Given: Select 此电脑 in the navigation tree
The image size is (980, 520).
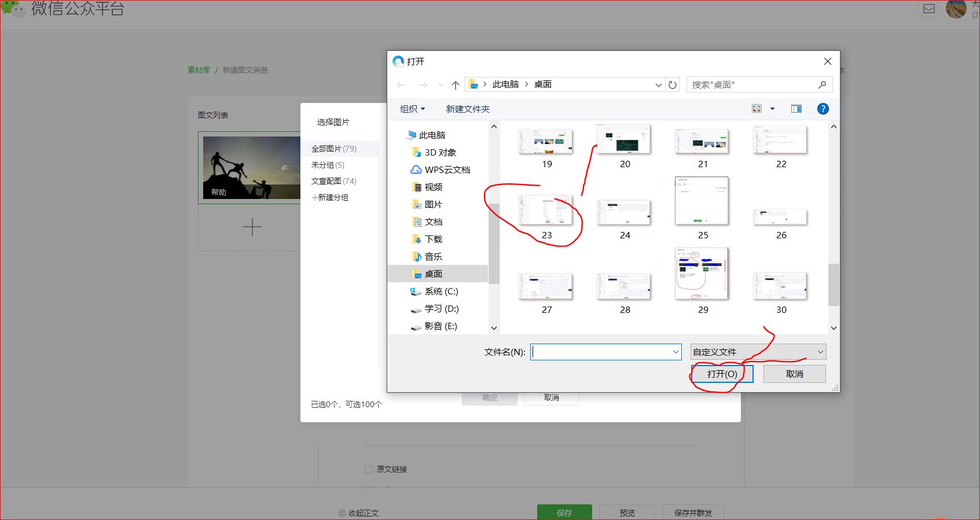Looking at the screenshot, I should pyautogui.click(x=427, y=135).
